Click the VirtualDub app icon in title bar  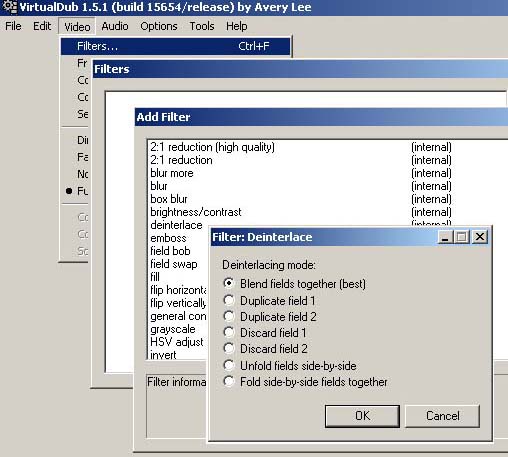click(x=9, y=7)
